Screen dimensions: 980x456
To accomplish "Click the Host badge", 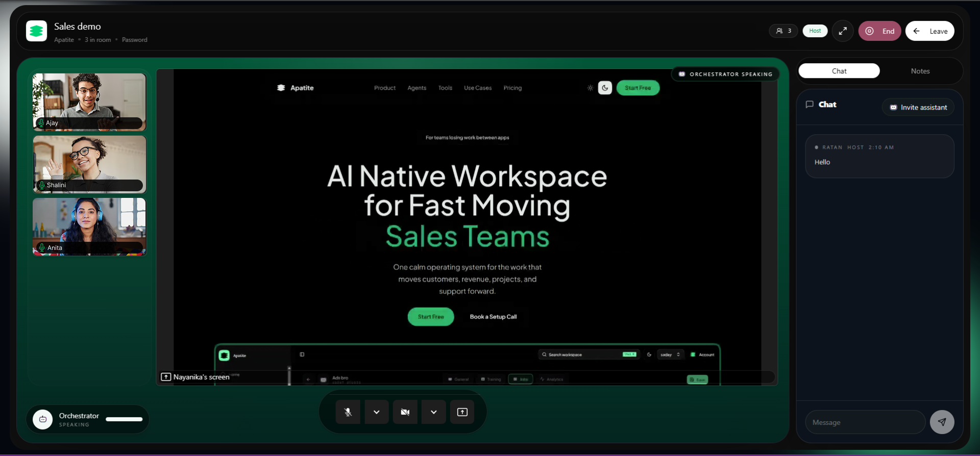I will pos(815,31).
